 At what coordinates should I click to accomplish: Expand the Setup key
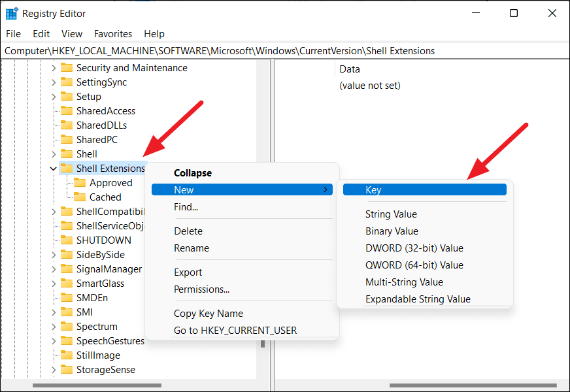click(x=54, y=97)
